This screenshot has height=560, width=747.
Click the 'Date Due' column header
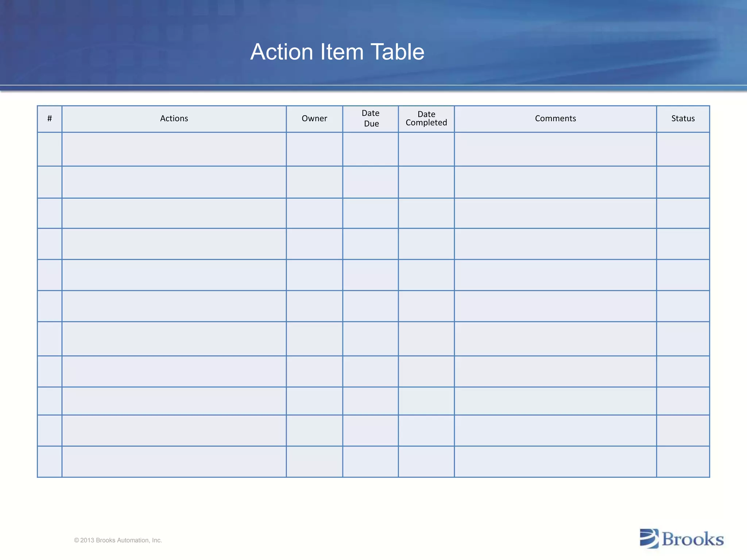(x=371, y=119)
